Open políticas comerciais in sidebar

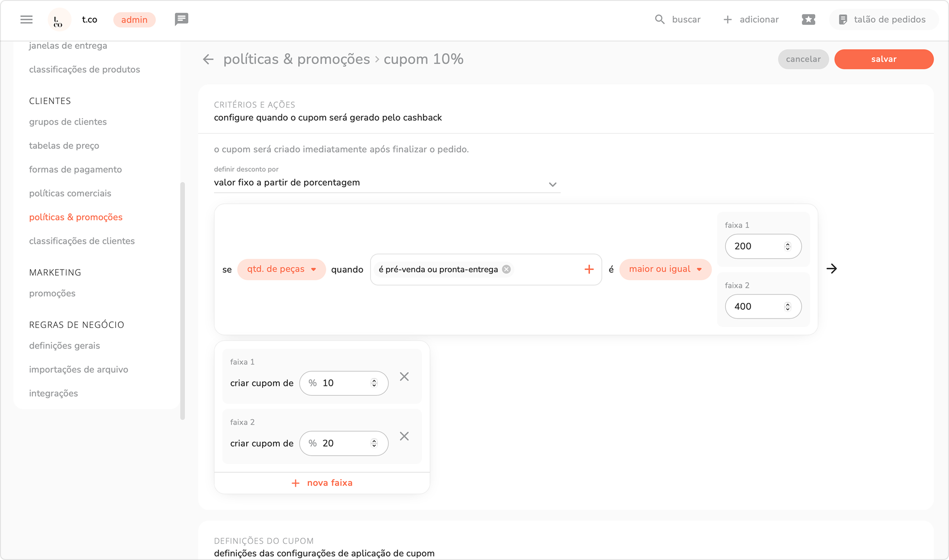70,193
